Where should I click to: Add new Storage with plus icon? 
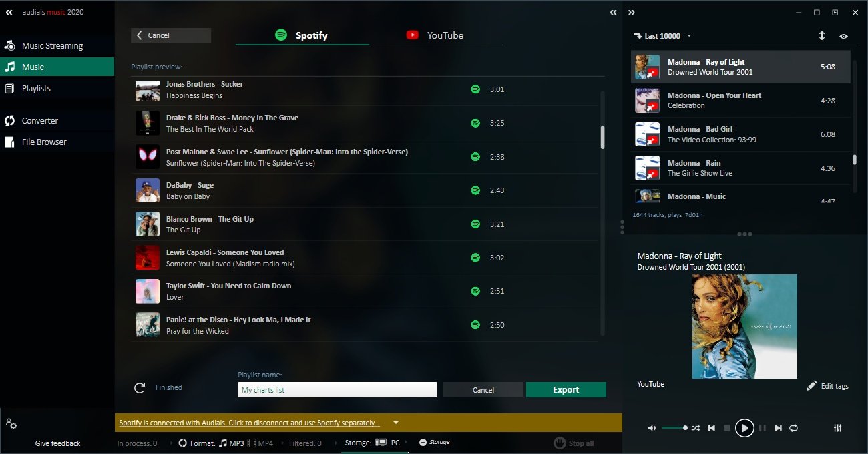pos(434,443)
